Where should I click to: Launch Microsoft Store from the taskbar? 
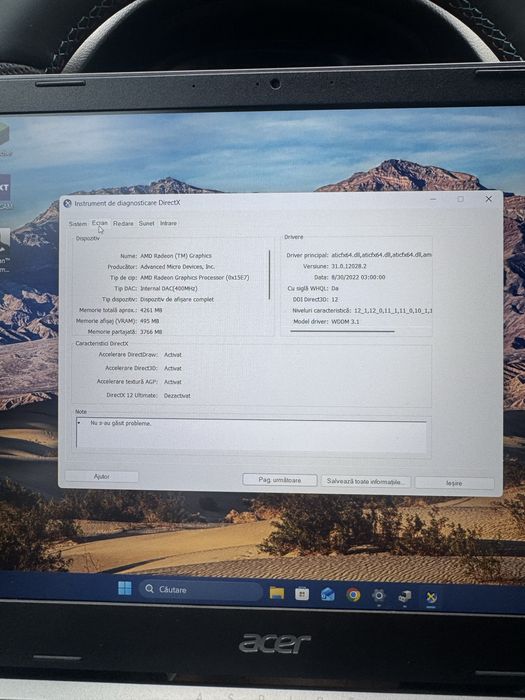coord(302,594)
